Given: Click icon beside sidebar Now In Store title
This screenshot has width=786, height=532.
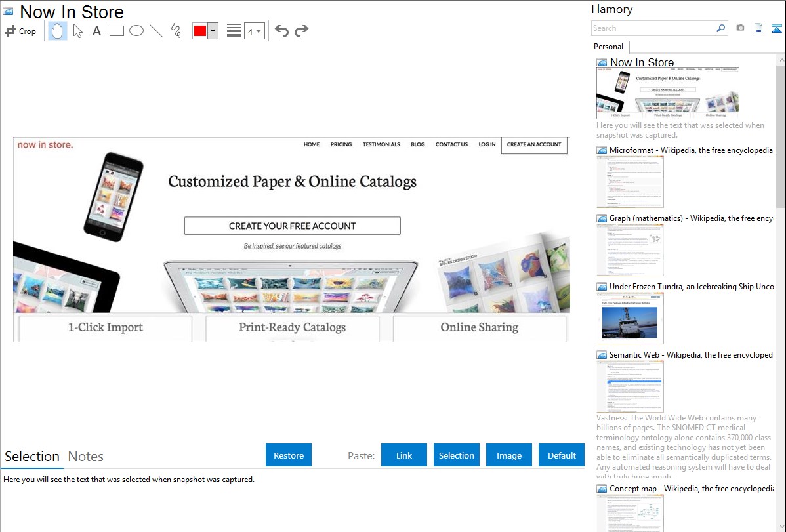Looking at the screenshot, I should pyautogui.click(x=602, y=63).
